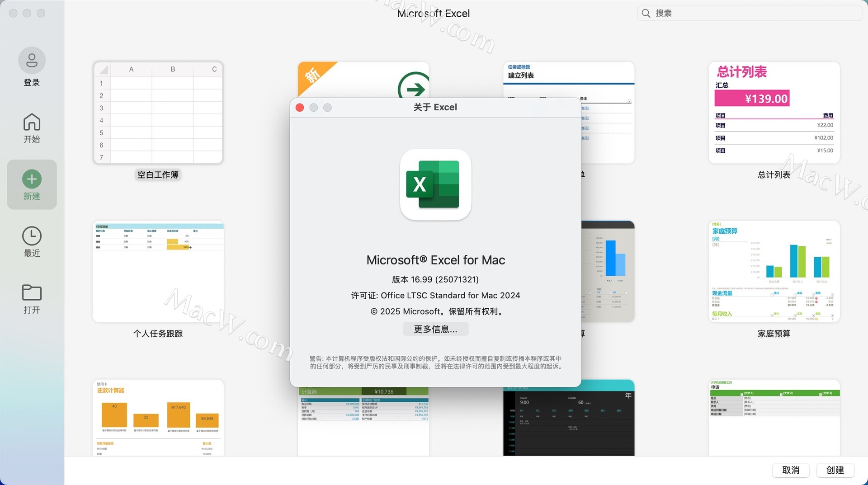
Task: Click the 总计列表 caption text
Action: (x=774, y=174)
